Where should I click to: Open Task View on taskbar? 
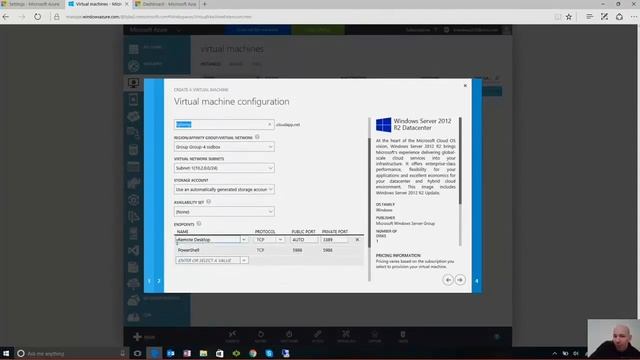(x=137, y=353)
